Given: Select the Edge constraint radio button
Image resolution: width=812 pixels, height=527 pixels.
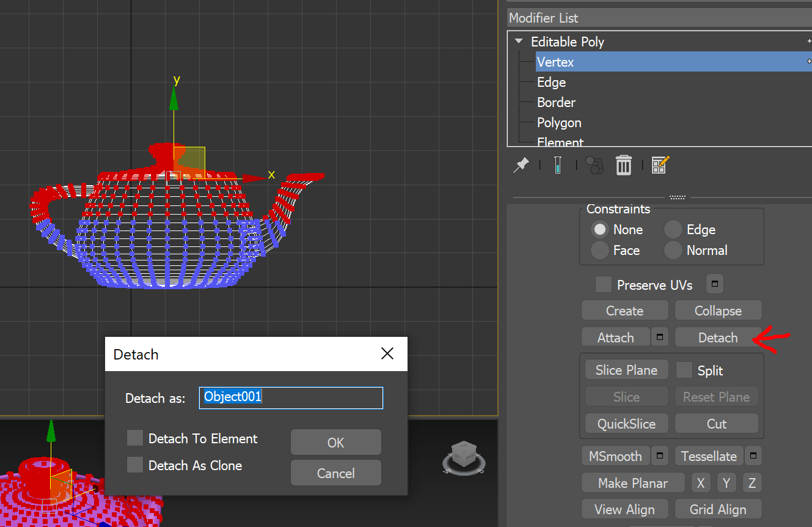Looking at the screenshot, I should click(x=673, y=229).
